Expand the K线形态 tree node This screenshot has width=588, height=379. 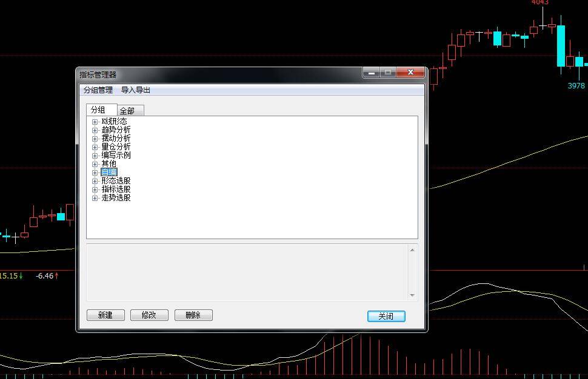(x=95, y=122)
